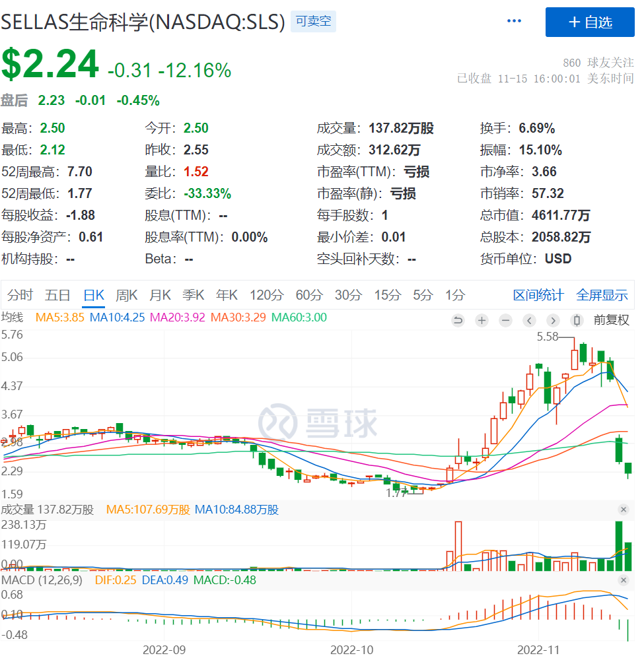
Task: Open the three-dot more options menu
Action: 514,21
